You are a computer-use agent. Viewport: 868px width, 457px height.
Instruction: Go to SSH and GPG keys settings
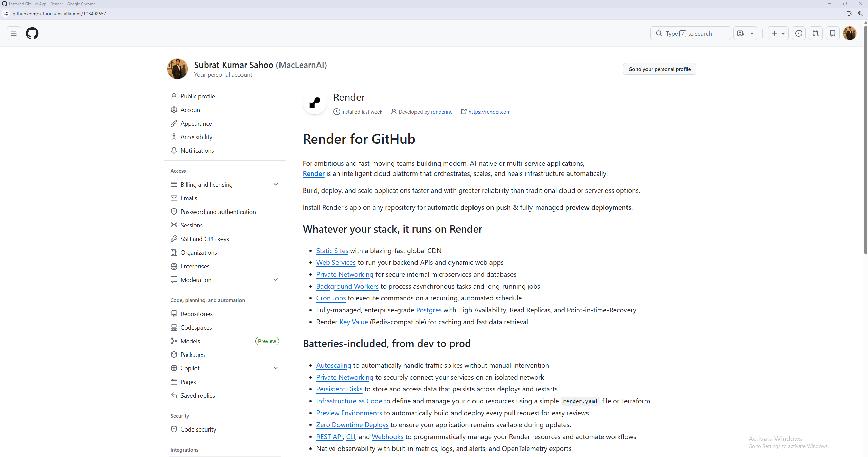pos(205,239)
